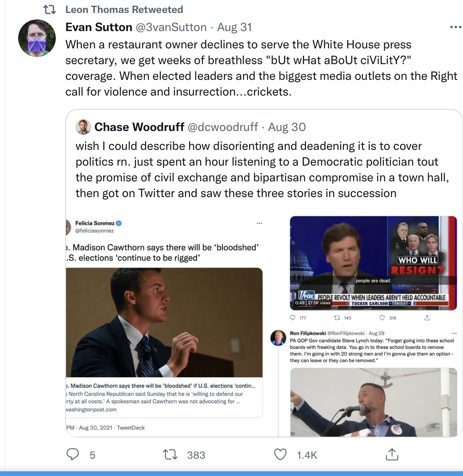Click Ron Filipkowski's avatar in embedded image
463x476 pixels.
click(278, 338)
